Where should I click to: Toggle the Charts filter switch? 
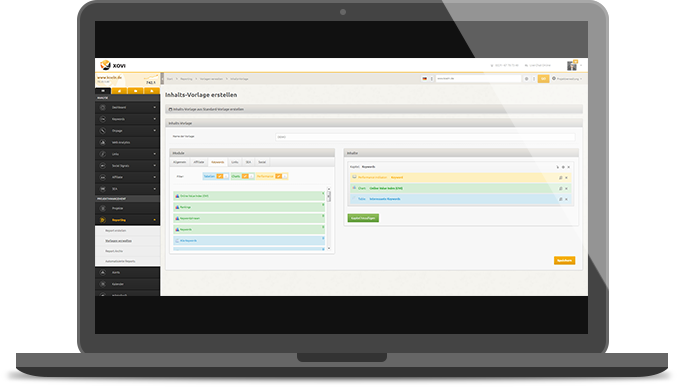tap(248, 176)
